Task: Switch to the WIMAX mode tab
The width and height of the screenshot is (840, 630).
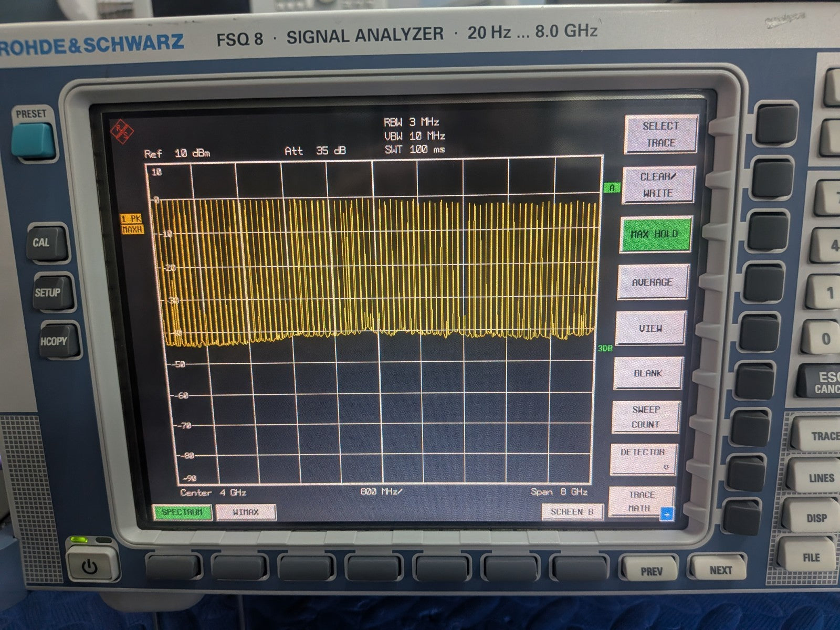Action: [246, 512]
